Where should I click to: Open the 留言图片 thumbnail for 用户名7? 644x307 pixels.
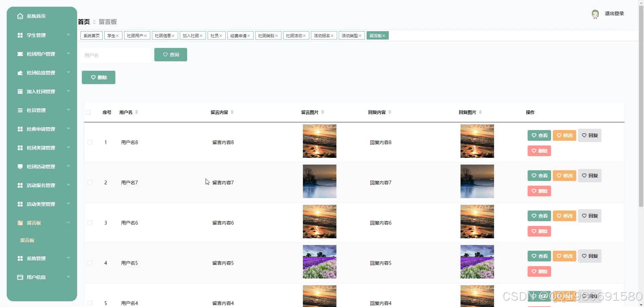tap(320, 181)
